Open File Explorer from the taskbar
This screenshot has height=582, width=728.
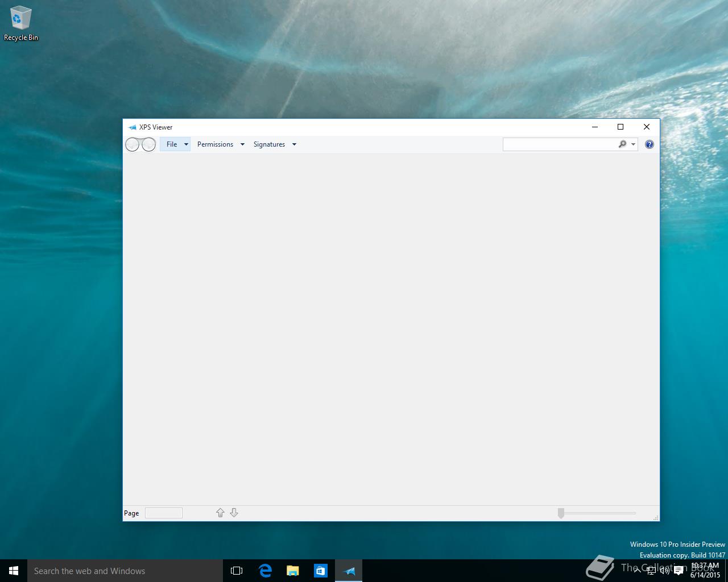point(293,571)
